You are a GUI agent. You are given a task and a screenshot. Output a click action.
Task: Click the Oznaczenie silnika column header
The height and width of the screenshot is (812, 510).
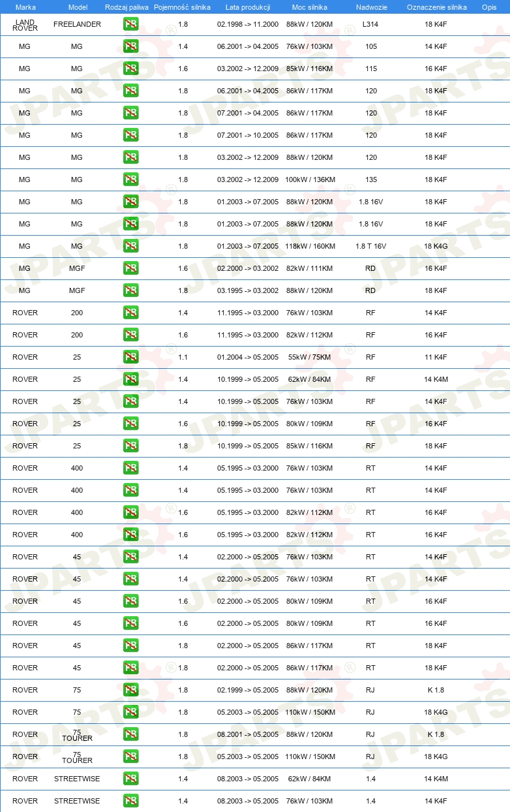tap(436, 7)
